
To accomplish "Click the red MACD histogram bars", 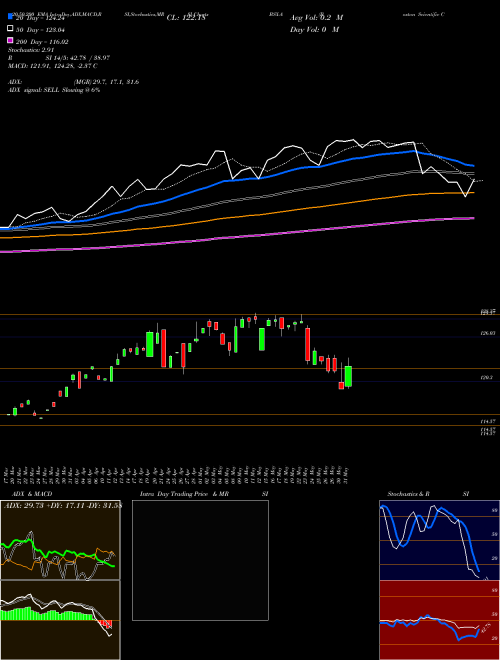I will [103, 624].
